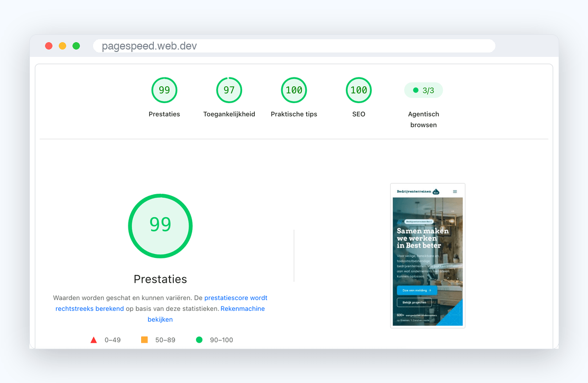Click the red triangle 0–49 legend icon

94,340
